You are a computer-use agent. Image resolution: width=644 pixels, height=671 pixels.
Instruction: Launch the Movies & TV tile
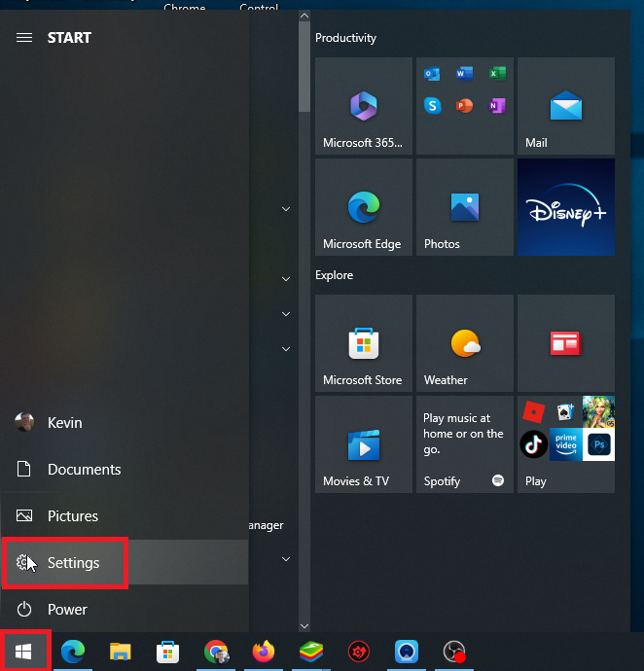tap(364, 444)
